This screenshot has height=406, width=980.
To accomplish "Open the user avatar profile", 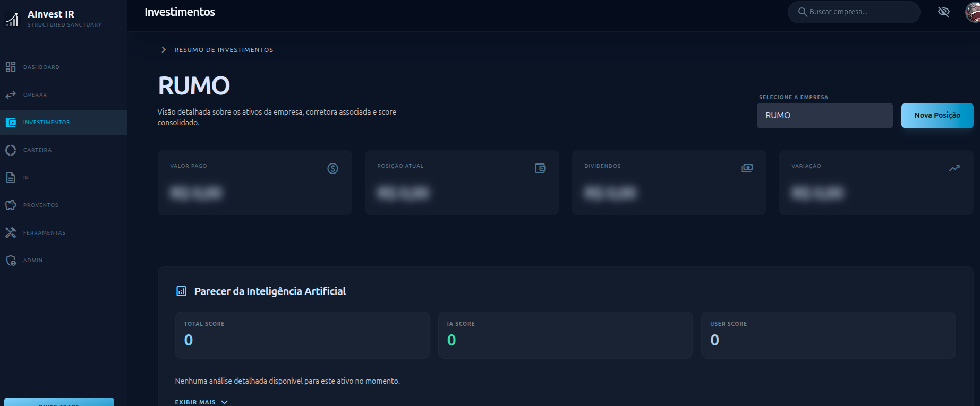I will click(973, 12).
